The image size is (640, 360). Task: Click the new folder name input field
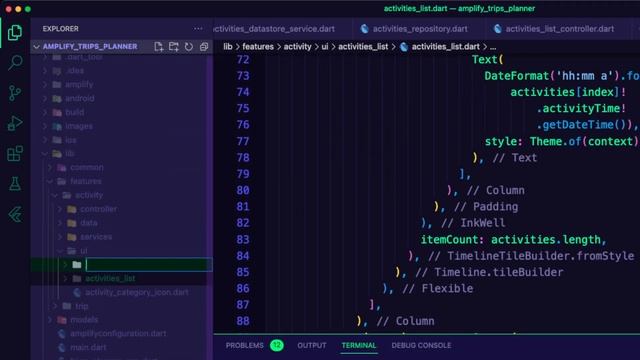click(x=148, y=265)
